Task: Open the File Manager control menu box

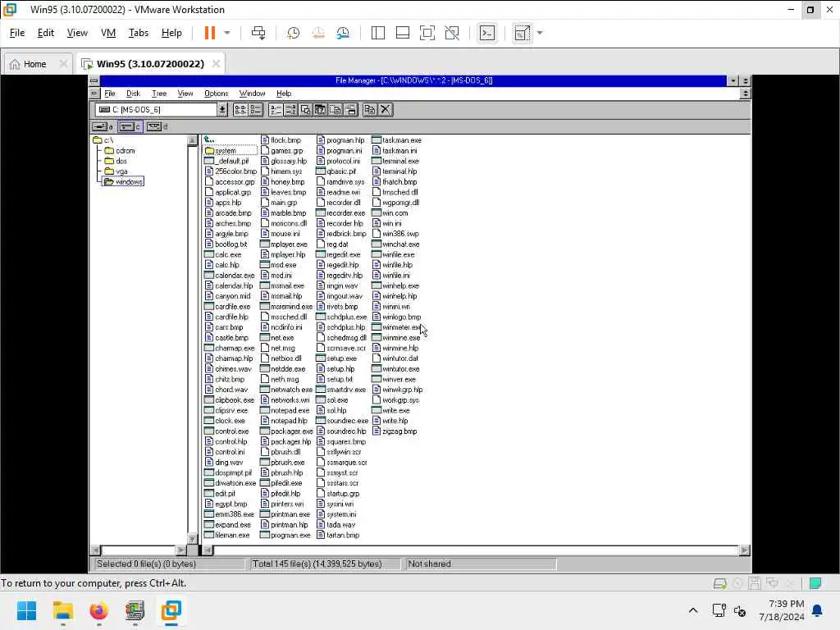Action: (94, 81)
